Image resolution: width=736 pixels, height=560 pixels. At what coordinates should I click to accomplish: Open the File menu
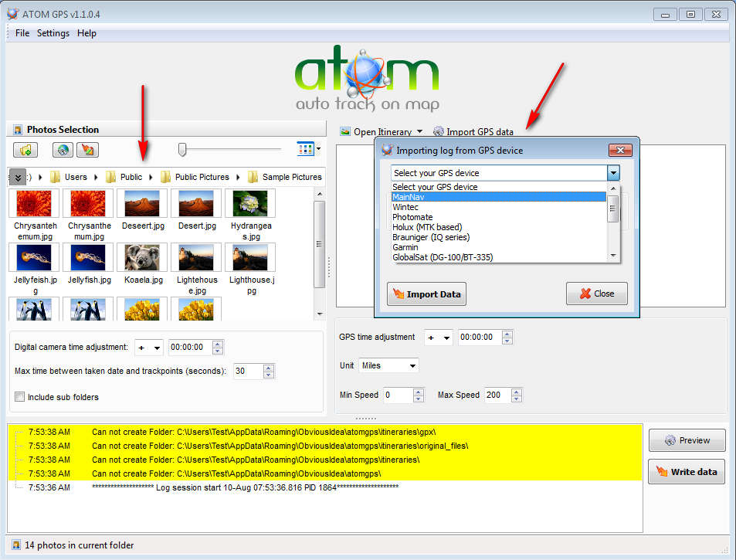[x=22, y=33]
